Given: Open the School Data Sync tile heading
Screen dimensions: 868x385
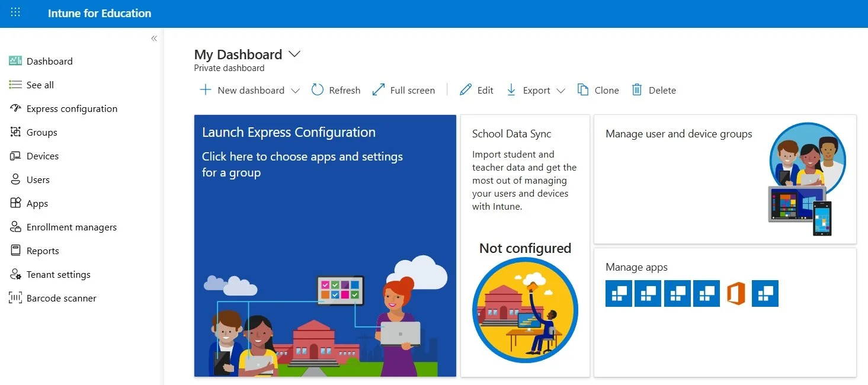Looking at the screenshot, I should 512,134.
